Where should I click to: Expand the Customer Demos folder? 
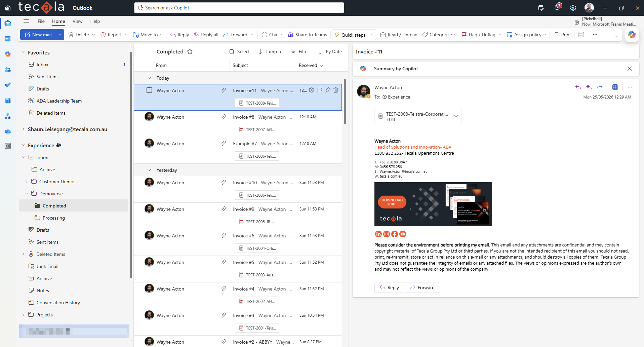[x=27, y=182]
